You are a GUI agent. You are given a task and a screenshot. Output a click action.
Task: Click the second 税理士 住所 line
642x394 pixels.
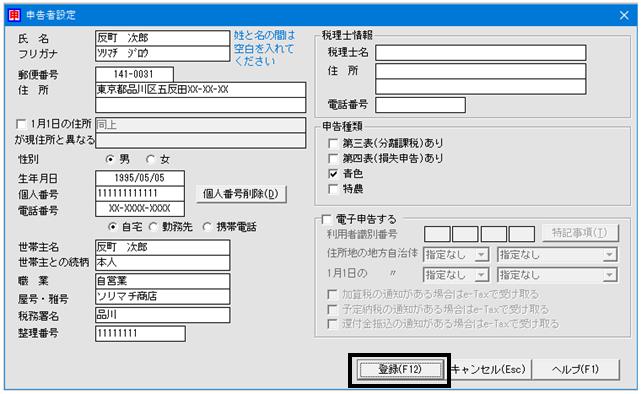(x=481, y=86)
